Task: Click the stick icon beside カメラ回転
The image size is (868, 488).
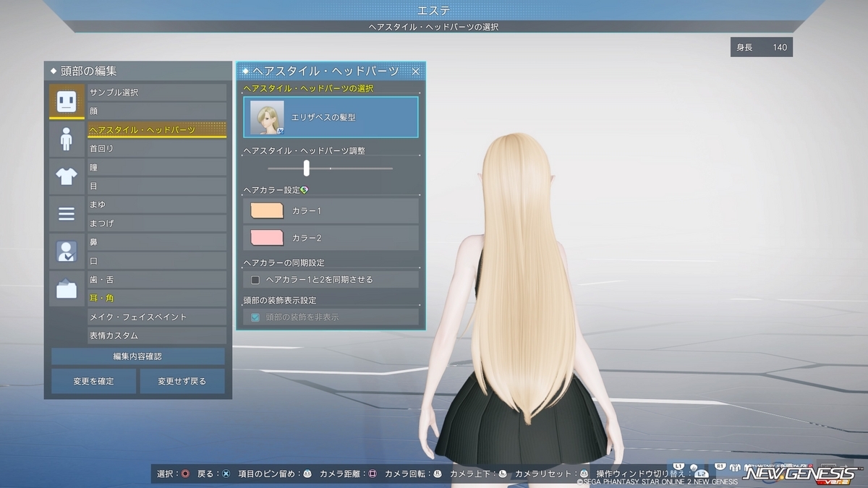Action: pos(437,474)
